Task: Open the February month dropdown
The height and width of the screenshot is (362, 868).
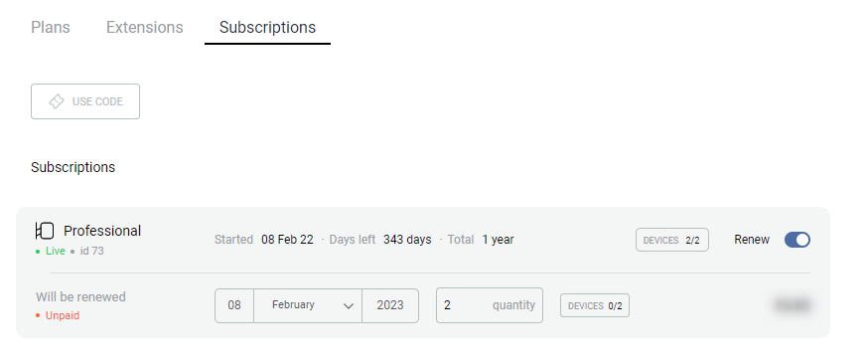Action: point(308,305)
